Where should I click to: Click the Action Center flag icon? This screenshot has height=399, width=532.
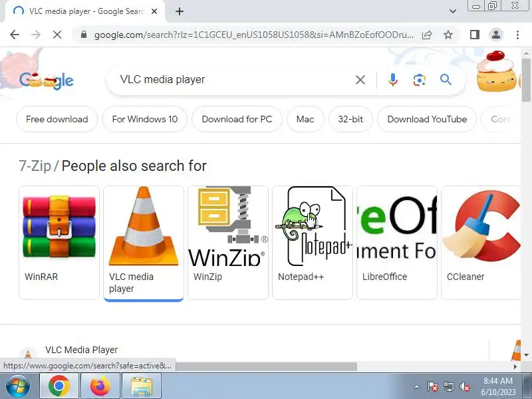[x=433, y=386]
